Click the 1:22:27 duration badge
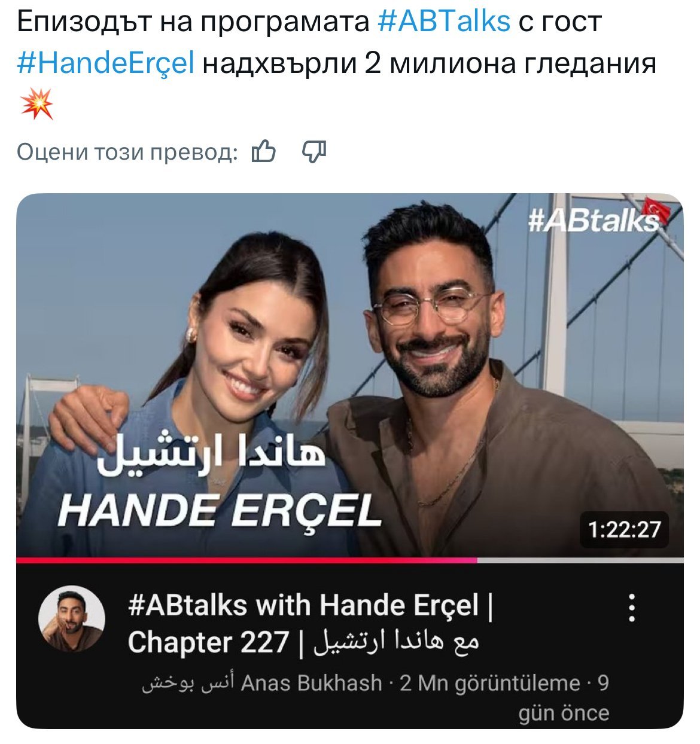Screen dimensions: 700x744 (x=623, y=529)
